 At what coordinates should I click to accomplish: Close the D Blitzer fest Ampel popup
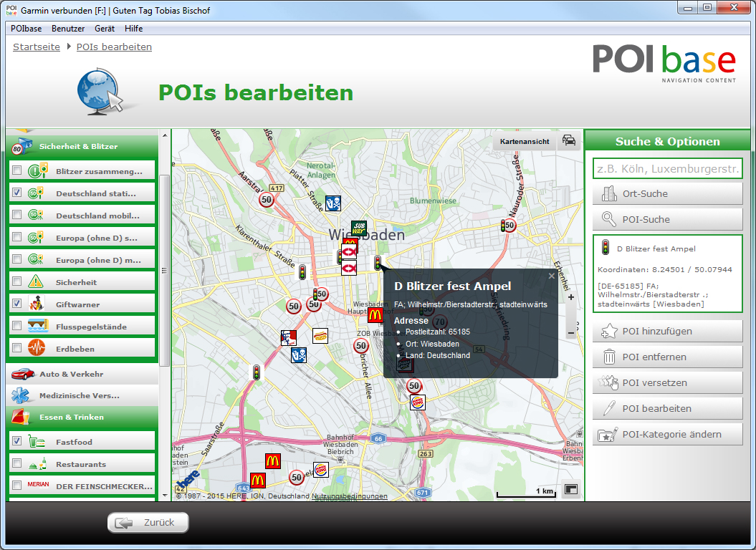click(551, 276)
